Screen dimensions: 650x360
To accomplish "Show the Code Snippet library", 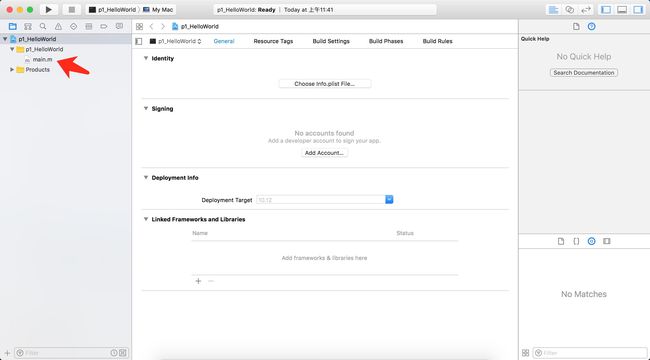I will click(576, 241).
